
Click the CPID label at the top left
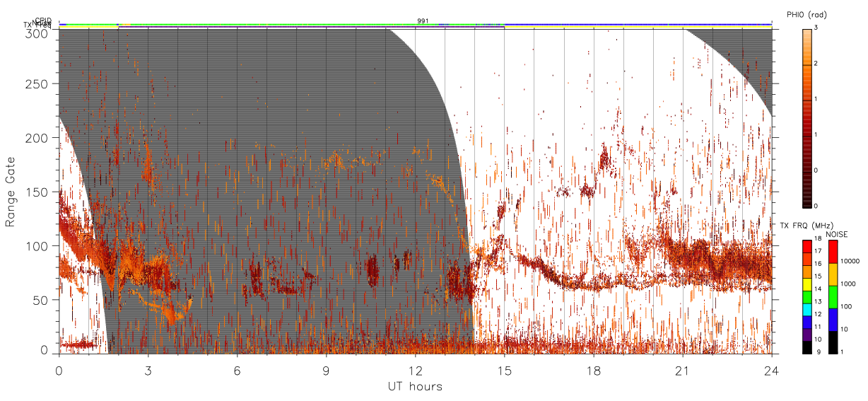point(43,21)
